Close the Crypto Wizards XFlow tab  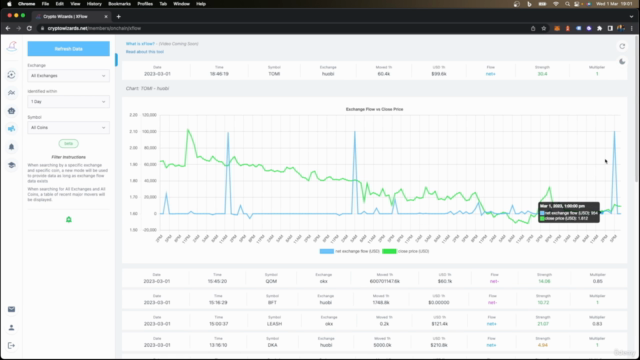[x=106, y=17]
